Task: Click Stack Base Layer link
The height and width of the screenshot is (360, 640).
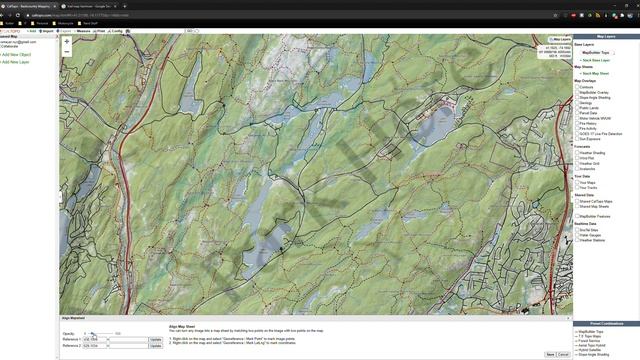Action: coord(595,60)
